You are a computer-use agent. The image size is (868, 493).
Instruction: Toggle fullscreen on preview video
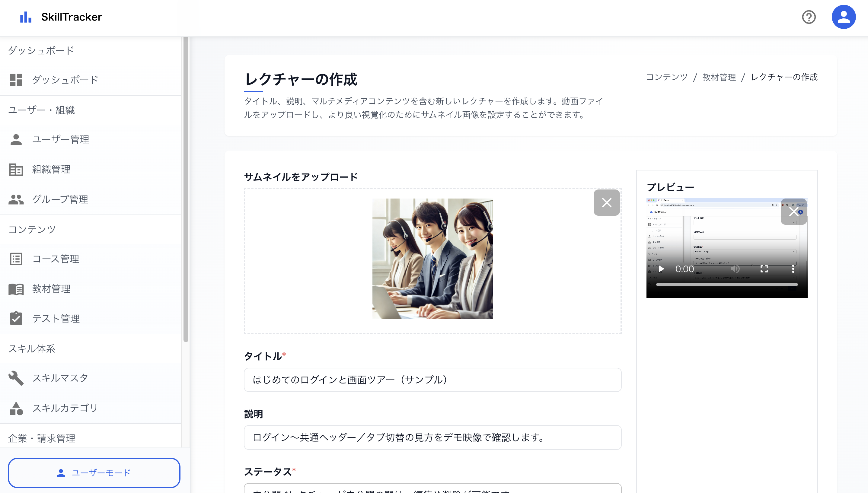pyautogui.click(x=764, y=269)
